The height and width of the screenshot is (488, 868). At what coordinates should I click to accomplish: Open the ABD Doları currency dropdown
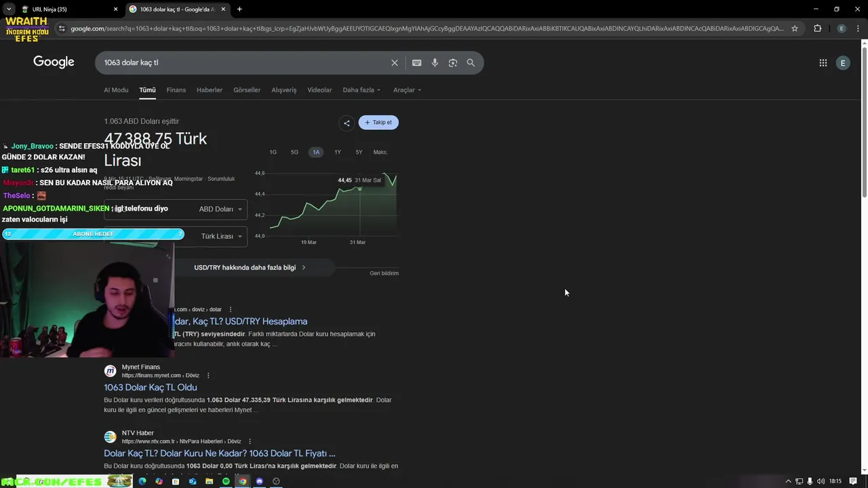coord(220,209)
